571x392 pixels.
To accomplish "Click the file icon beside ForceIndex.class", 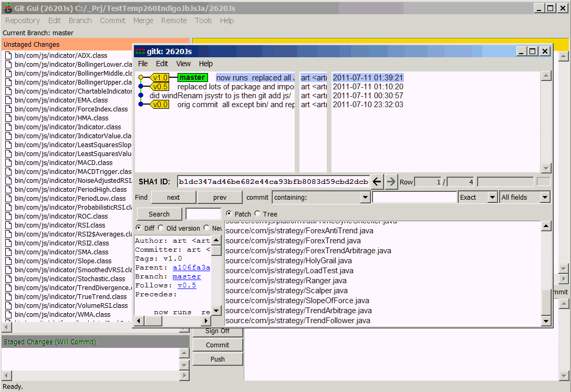I will [8, 109].
